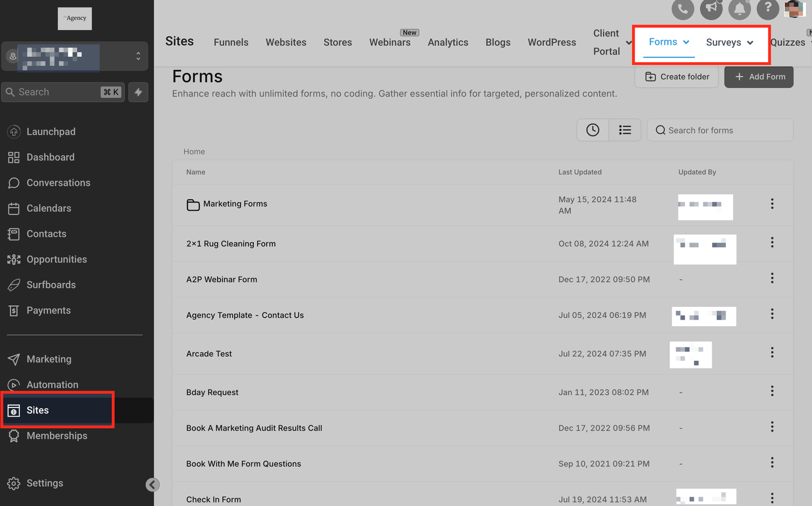Click the Create folder button
Image resolution: width=812 pixels, height=506 pixels.
pyautogui.click(x=676, y=77)
